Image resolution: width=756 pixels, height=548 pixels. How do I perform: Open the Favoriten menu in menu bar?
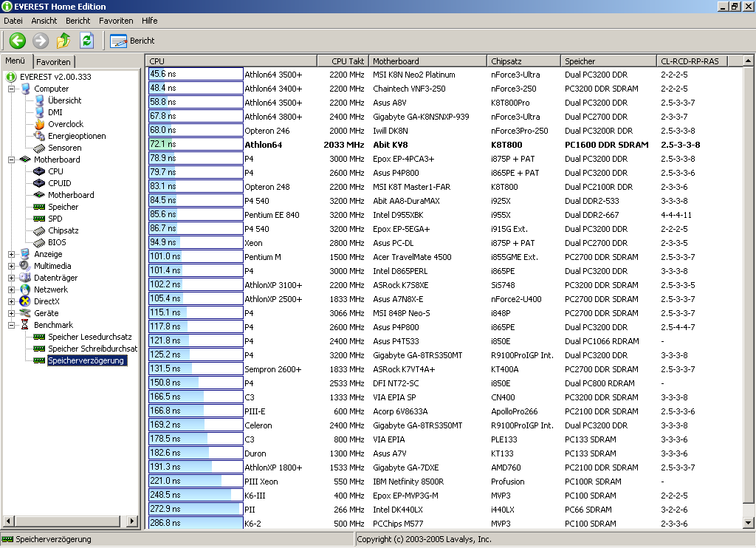click(x=116, y=21)
